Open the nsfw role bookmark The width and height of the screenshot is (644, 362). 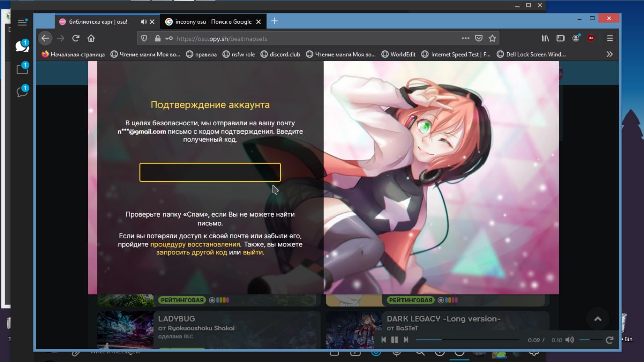tap(238, 54)
